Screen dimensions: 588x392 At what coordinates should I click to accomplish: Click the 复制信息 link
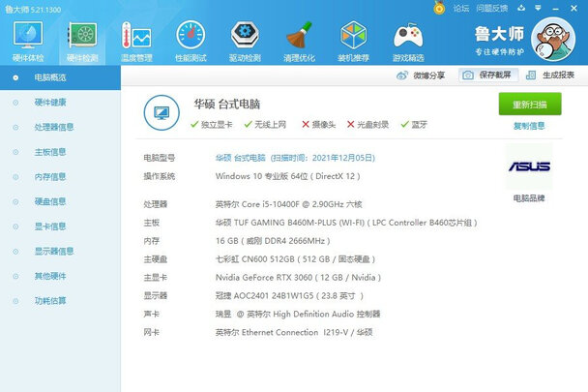[529, 126]
